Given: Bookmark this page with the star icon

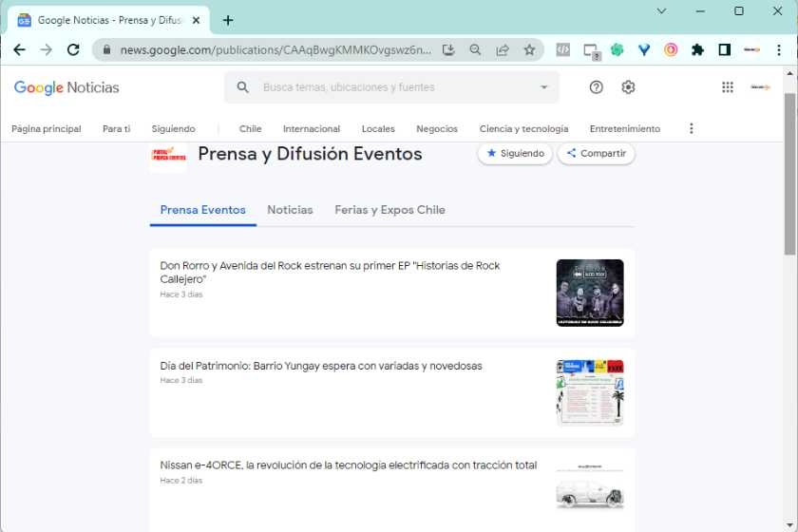Looking at the screenshot, I should coord(529,50).
